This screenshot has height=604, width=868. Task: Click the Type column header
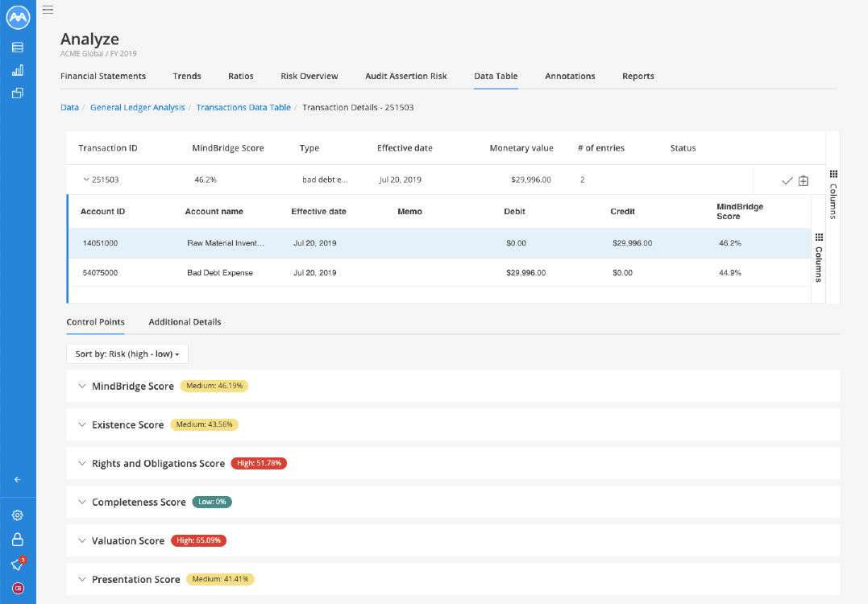click(x=309, y=148)
